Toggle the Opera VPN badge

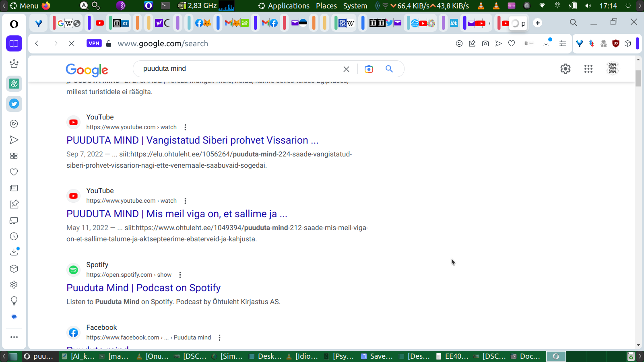coord(94,43)
